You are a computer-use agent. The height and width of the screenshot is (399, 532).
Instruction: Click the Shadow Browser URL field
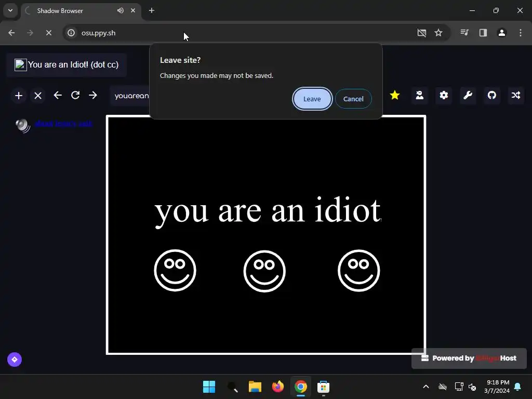[x=130, y=96]
